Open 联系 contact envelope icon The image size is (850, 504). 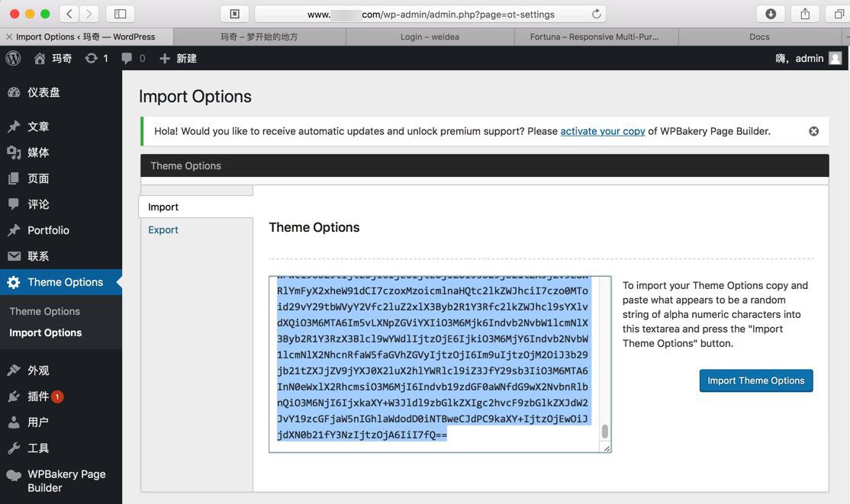pyautogui.click(x=14, y=255)
